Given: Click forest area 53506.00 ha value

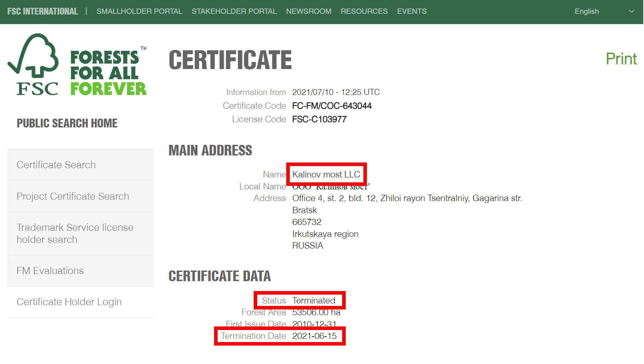Looking at the screenshot, I should point(316,312).
